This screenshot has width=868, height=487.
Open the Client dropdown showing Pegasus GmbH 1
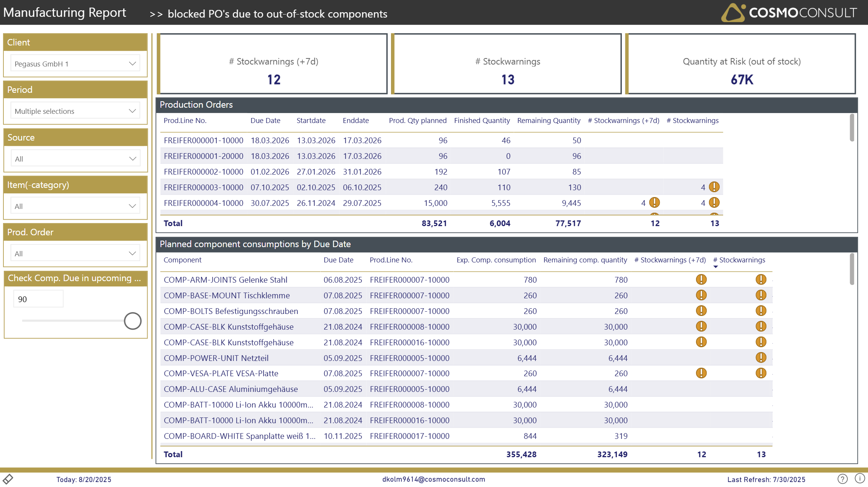75,63
